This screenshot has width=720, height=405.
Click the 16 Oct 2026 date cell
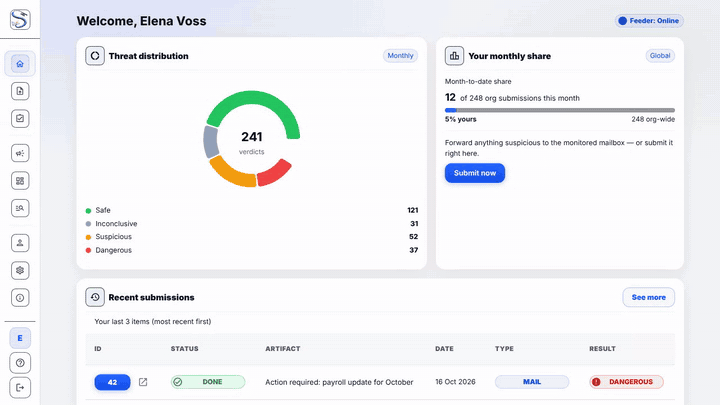[x=455, y=382]
